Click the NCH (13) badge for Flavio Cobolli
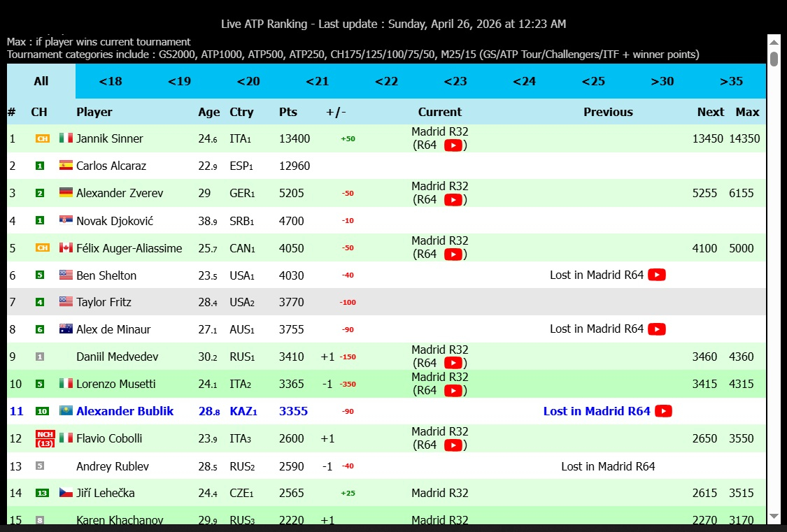The width and height of the screenshot is (787, 532). [45, 438]
